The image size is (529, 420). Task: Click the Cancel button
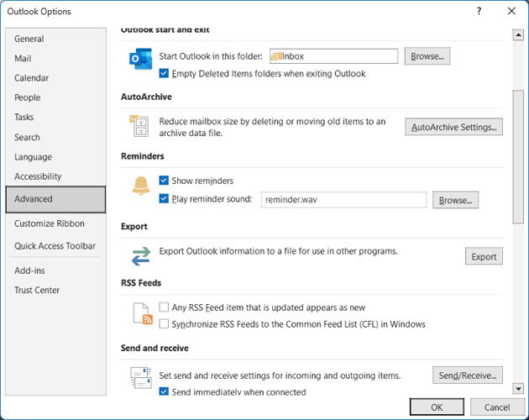[497, 407]
